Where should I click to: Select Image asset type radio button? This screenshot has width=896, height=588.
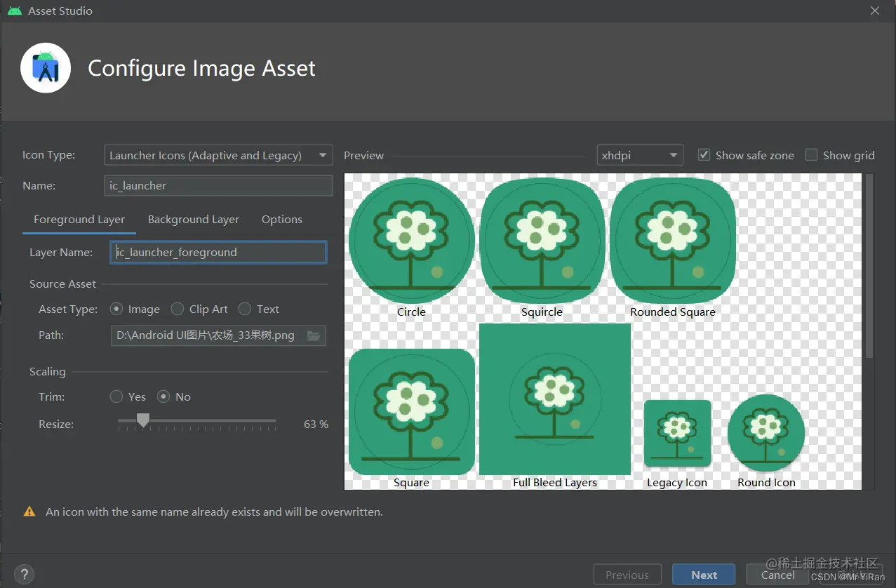tap(116, 309)
